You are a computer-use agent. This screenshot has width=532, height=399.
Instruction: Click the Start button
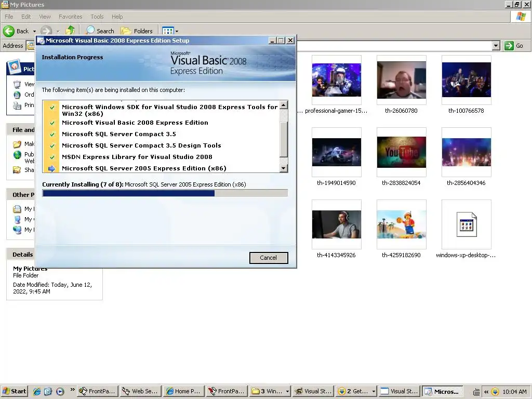click(x=14, y=391)
